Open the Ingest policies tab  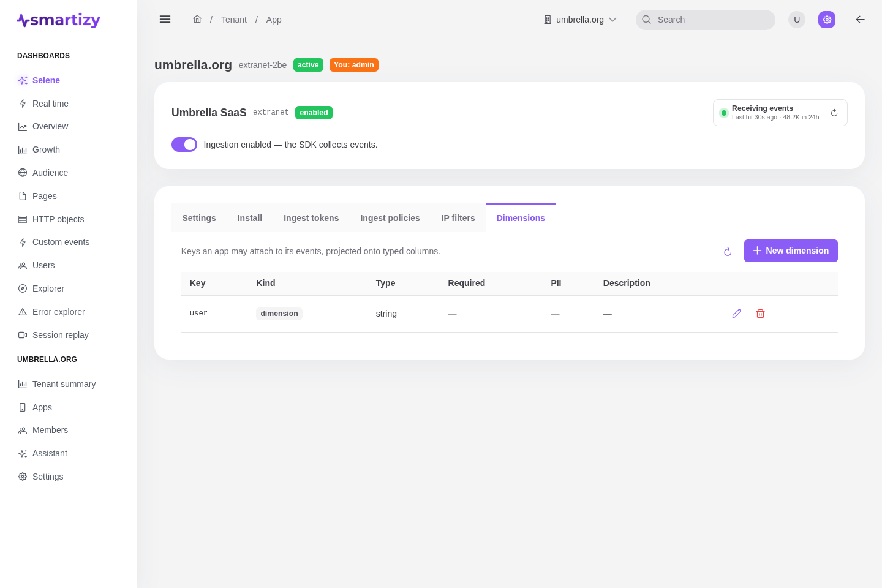click(x=390, y=218)
